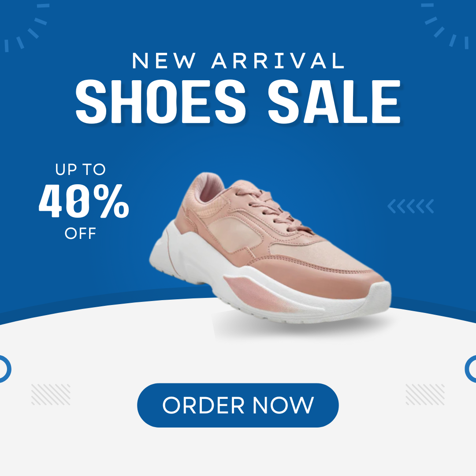Click the SHOES SALE headline

click(x=238, y=102)
